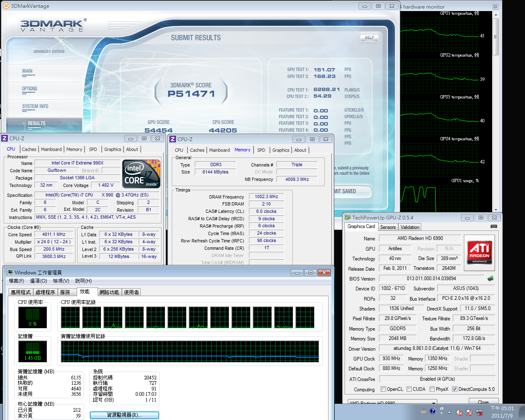
Task: Click hardware monitor scroll up arrow
Action: [x=495, y=14]
